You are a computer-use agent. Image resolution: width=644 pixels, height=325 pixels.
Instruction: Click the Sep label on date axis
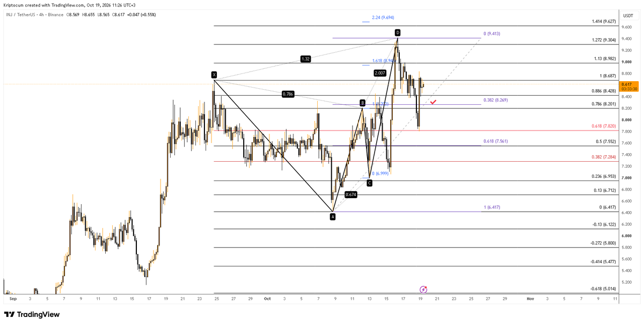click(13, 298)
